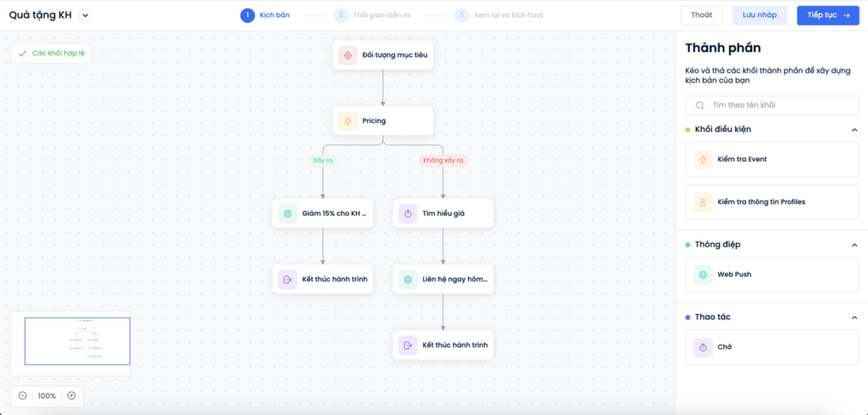Collapse the Thông điệp section
Image resolution: width=868 pixels, height=415 pixels.
click(854, 245)
